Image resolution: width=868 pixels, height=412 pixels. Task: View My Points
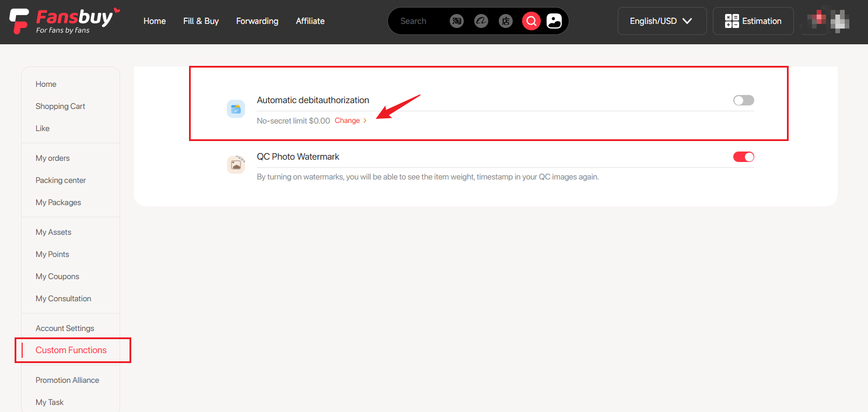52,254
